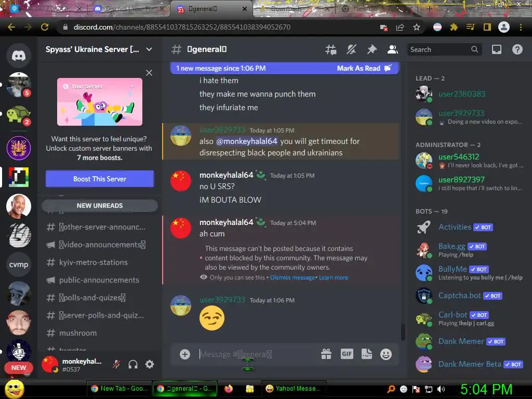Click the NEW badge in server sidebar
The width and height of the screenshot is (532, 399).
click(19, 367)
